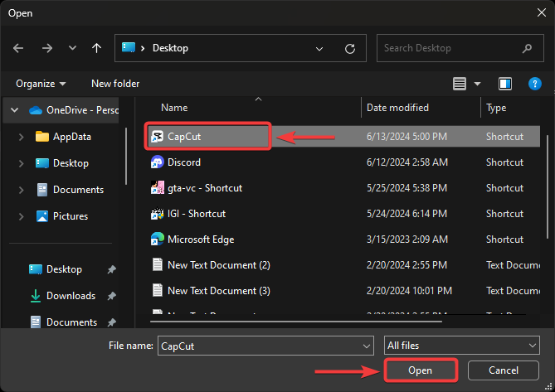Sort files by Date modified column

tap(398, 108)
